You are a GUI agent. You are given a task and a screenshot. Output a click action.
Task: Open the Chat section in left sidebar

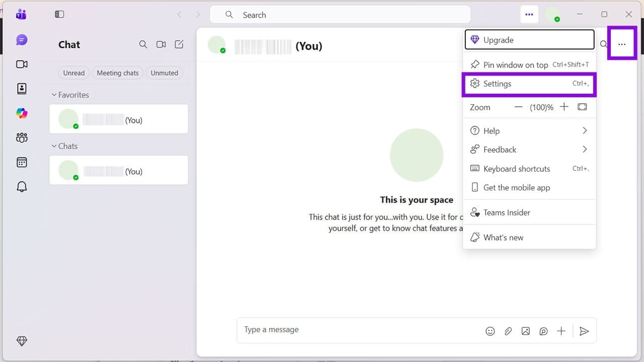tap(22, 40)
